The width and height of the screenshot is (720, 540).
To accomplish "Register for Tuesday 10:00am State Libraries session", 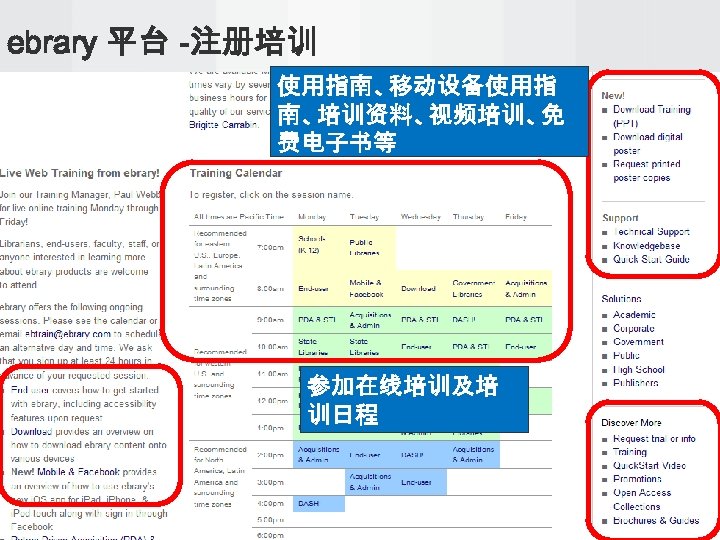I will click(x=364, y=347).
